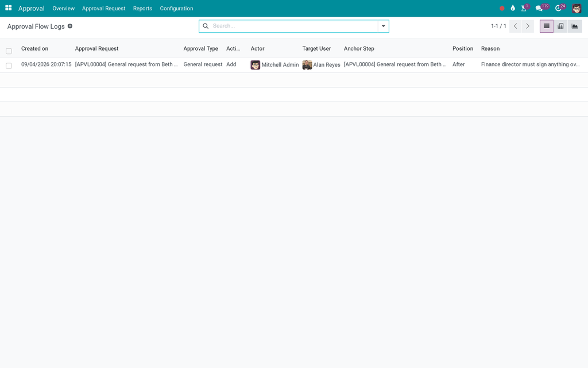
Task: Click the pager text 1-1 / 1
Action: point(498,26)
